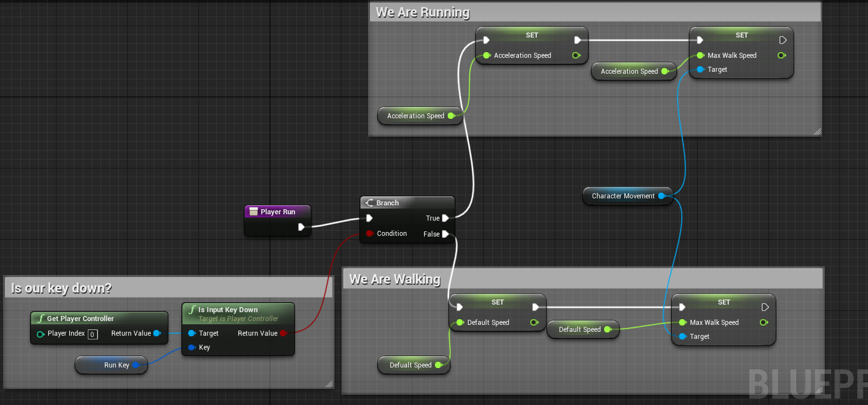The height and width of the screenshot is (405, 868).
Task: Click the Key input pin on Is Input Key Down
Action: click(191, 347)
